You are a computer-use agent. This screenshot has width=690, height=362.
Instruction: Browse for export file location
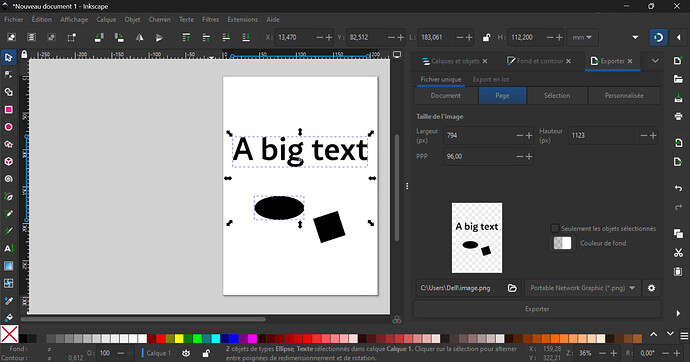point(512,288)
